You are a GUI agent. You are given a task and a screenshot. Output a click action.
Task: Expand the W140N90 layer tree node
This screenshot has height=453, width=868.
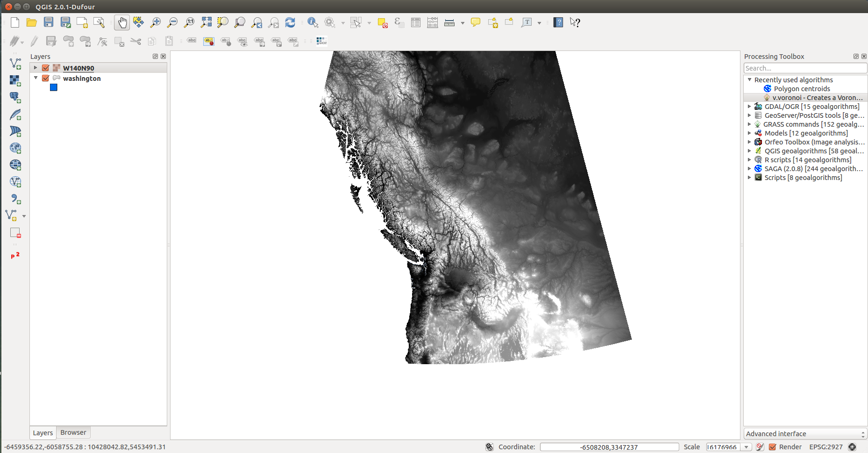click(x=36, y=68)
